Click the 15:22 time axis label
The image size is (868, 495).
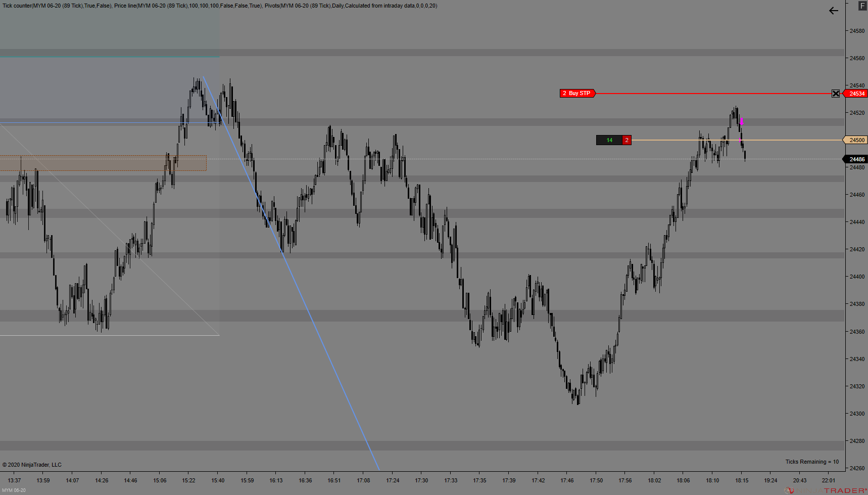[189, 480]
